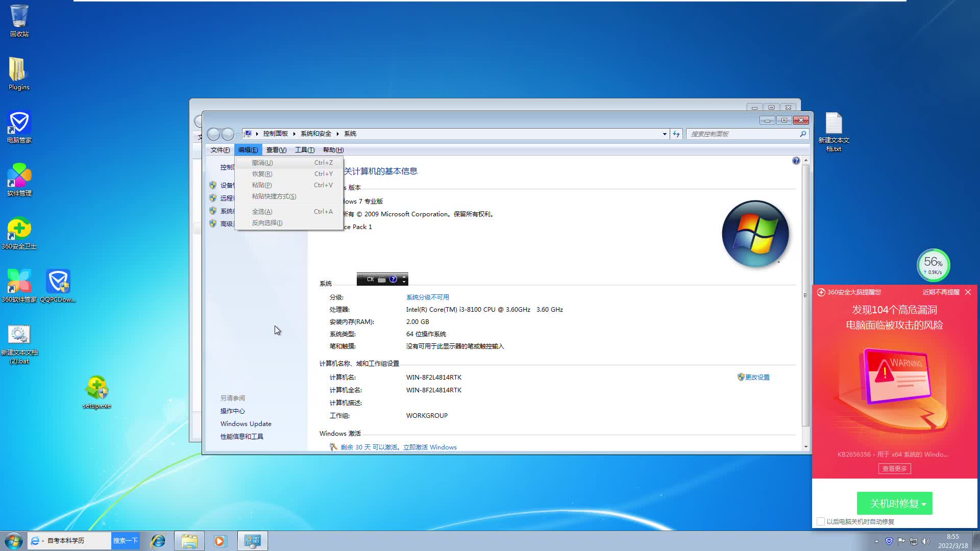Viewport: 980px width, 551px height.
Task: Click the green 关机时修复 button
Action: (894, 504)
